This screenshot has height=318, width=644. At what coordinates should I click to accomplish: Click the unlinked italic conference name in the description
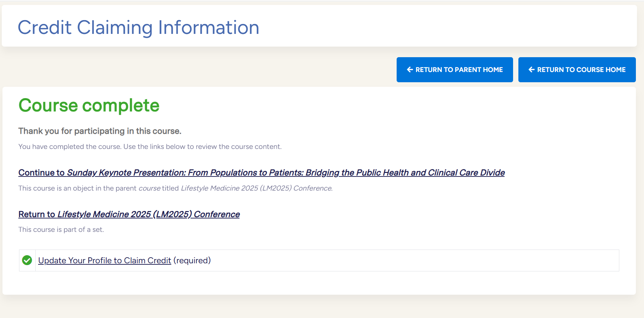pyautogui.click(x=256, y=188)
